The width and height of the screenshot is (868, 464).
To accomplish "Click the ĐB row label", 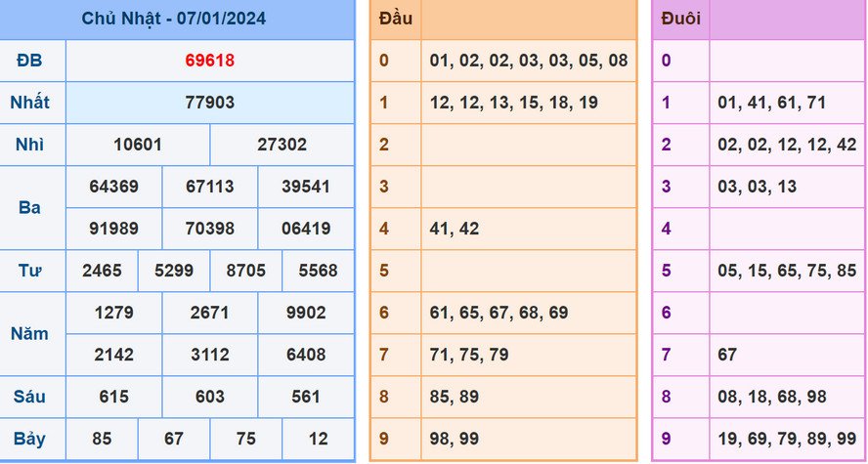I will pyautogui.click(x=29, y=61).
